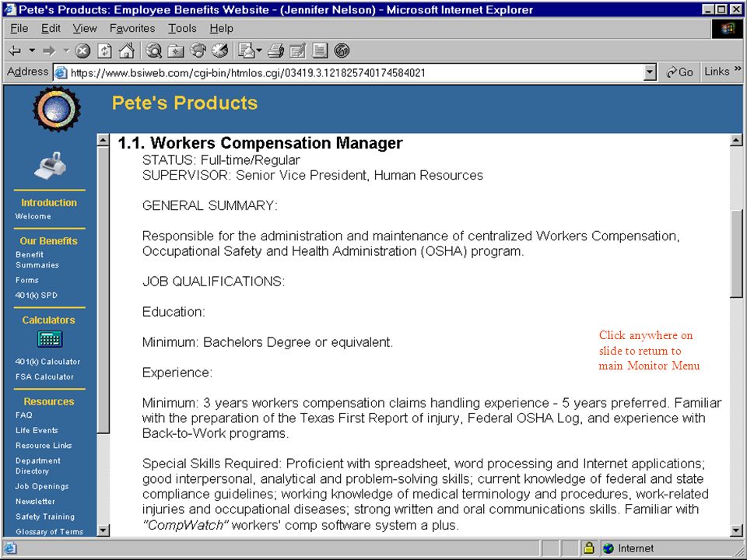Click the sidebar scrollbar down arrow

tap(103, 530)
